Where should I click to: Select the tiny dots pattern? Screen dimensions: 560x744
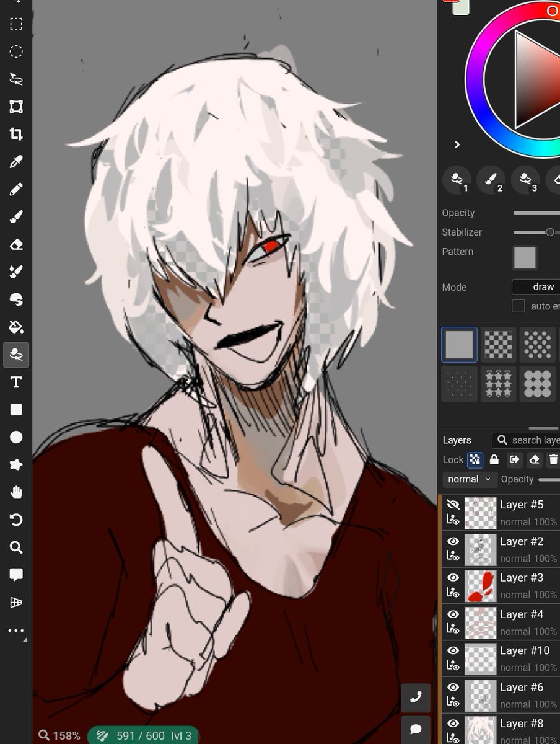[459, 384]
